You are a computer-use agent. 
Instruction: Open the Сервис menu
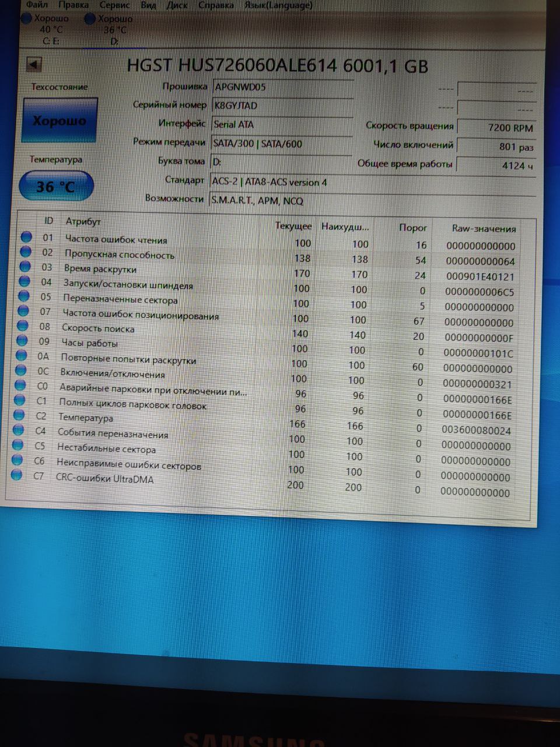pos(115,5)
